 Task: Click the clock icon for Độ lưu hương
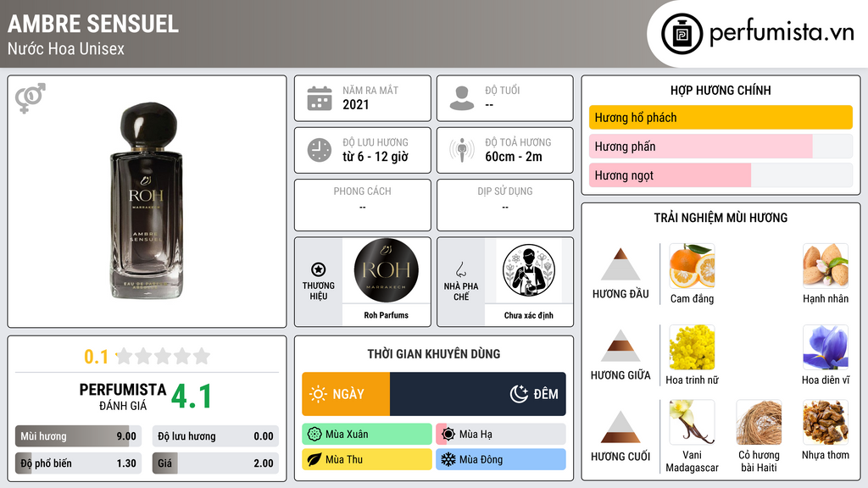coord(320,150)
